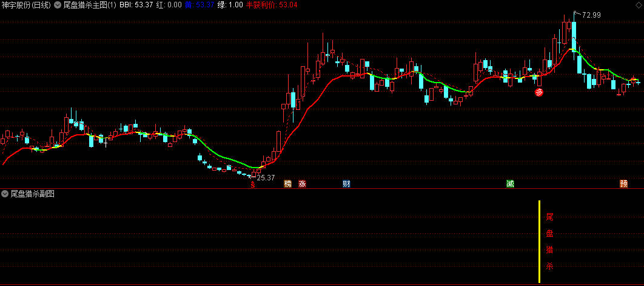Click the 绿: 1.00 readout
This screenshot has width=644, height=286.
point(230,5)
